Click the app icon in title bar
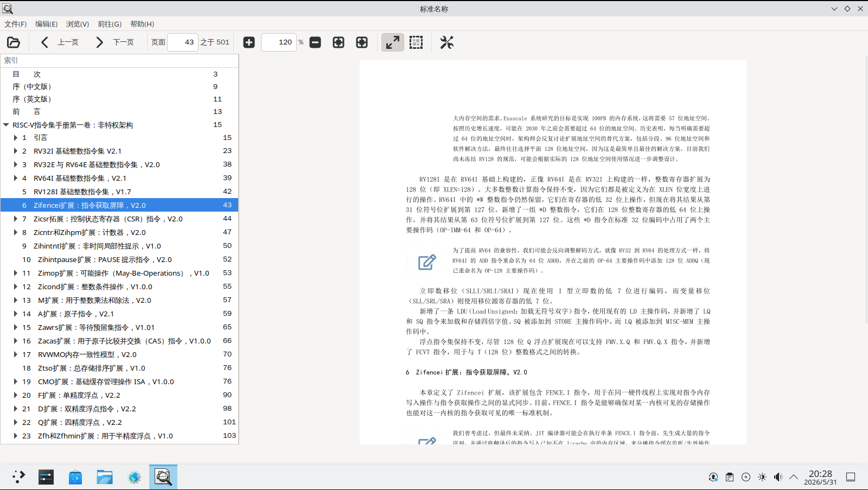Viewport: 868px width, 490px height. pos(8,9)
